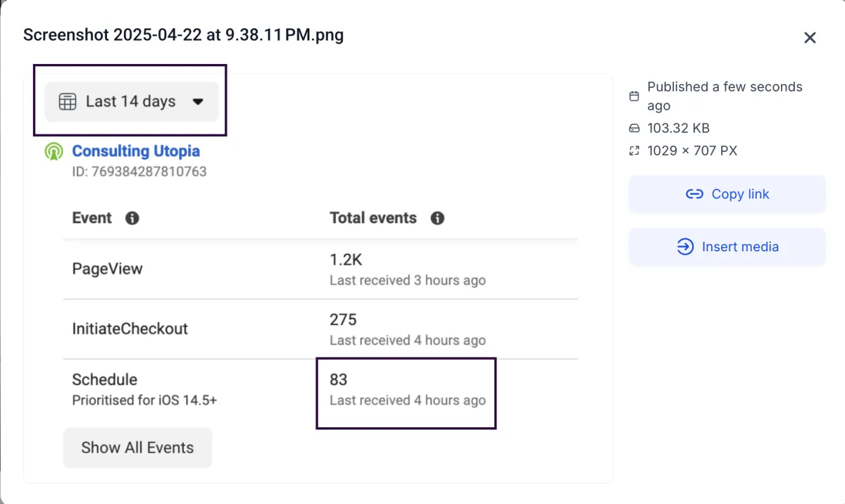Click the arrow icon in Insert media

click(685, 247)
